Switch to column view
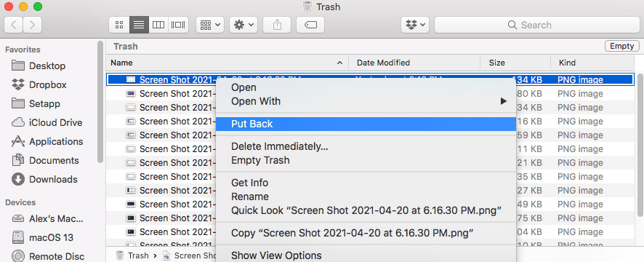644x262 pixels. [x=158, y=25]
